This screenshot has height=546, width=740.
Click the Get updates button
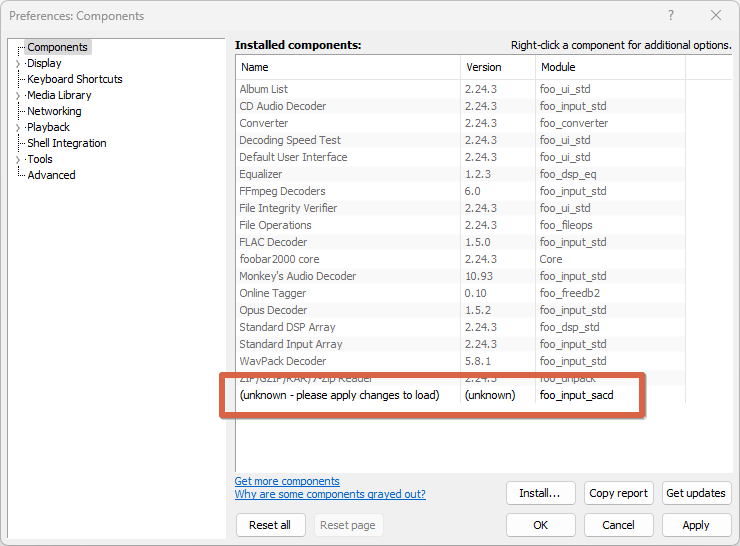pyautogui.click(x=696, y=493)
